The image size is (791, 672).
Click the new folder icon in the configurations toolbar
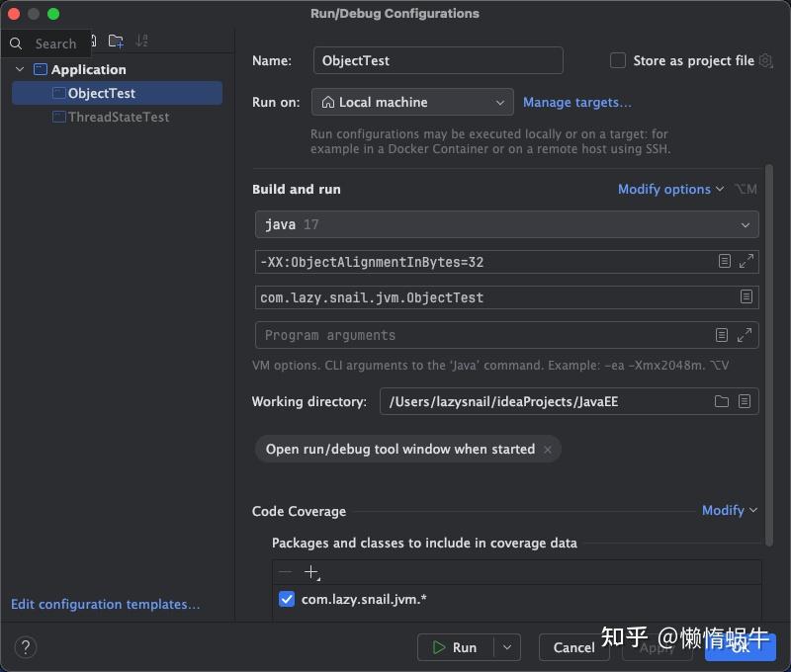[x=116, y=42]
